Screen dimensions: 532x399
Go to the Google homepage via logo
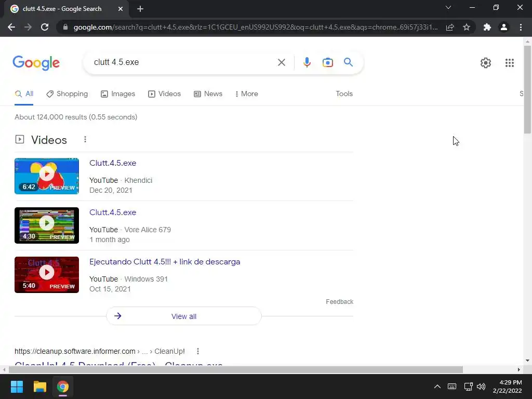[x=36, y=63]
